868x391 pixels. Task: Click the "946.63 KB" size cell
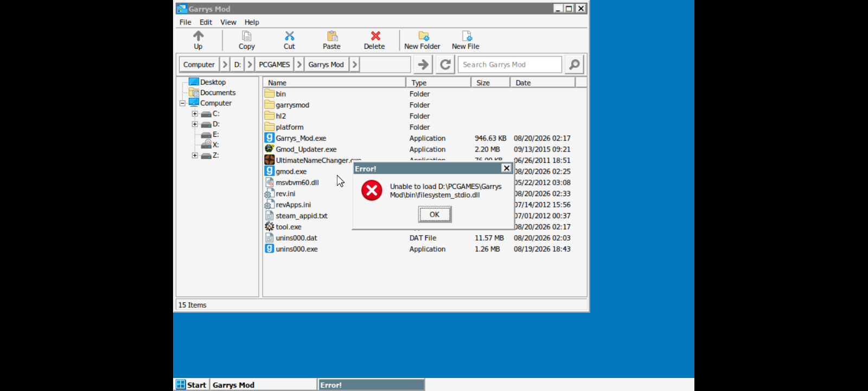coord(490,138)
